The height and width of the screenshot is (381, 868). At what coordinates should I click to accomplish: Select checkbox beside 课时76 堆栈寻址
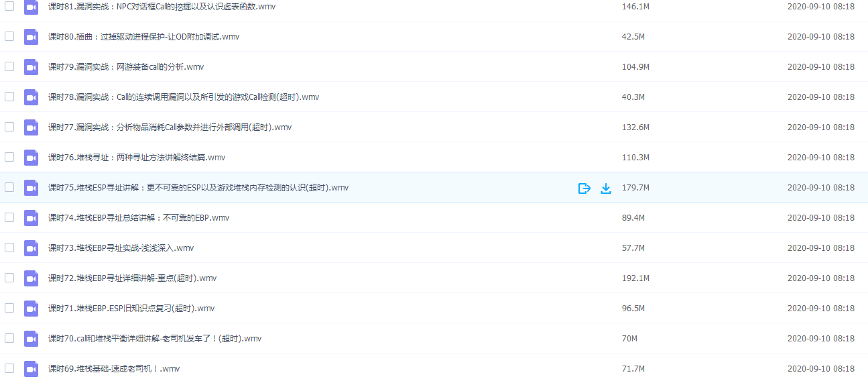pos(9,157)
